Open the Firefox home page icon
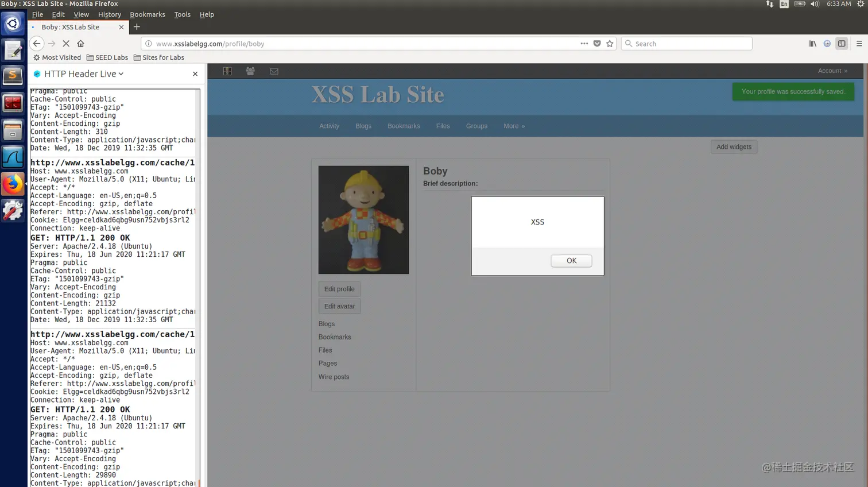Screen dimensions: 868x487 coord(81,44)
